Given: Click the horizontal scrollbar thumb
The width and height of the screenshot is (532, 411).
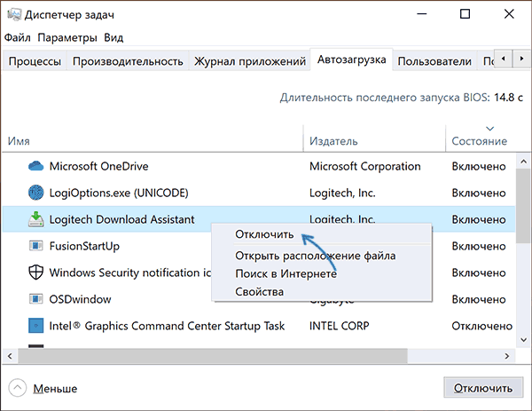Looking at the screenshot, I should 213,356.
